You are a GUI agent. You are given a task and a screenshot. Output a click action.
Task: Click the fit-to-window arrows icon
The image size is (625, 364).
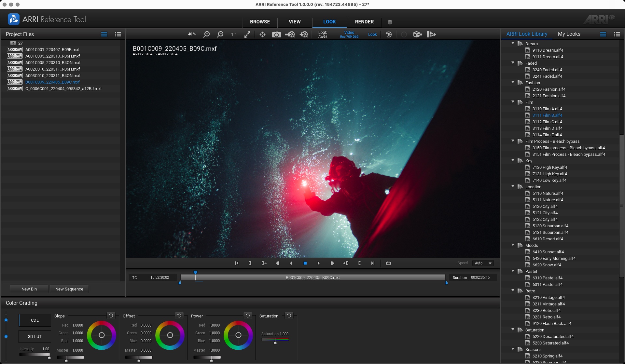click(247, 34)
